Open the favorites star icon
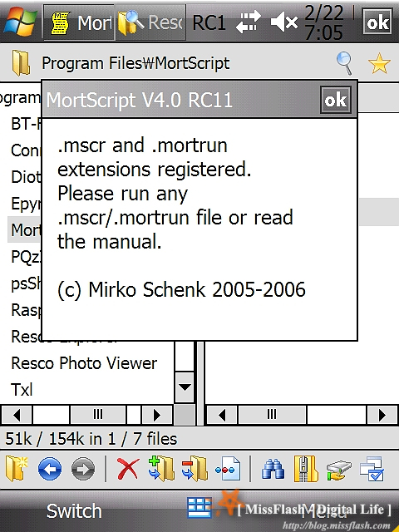Image resolution: width=399 pixels, height=532 pixels. pyautogui.click(x=379, y=63)
